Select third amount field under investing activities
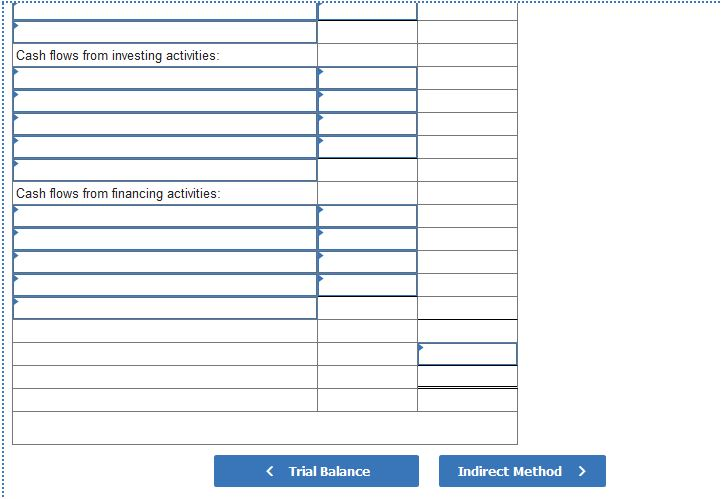Screen dimensions: 722x499 pos(367,124)
